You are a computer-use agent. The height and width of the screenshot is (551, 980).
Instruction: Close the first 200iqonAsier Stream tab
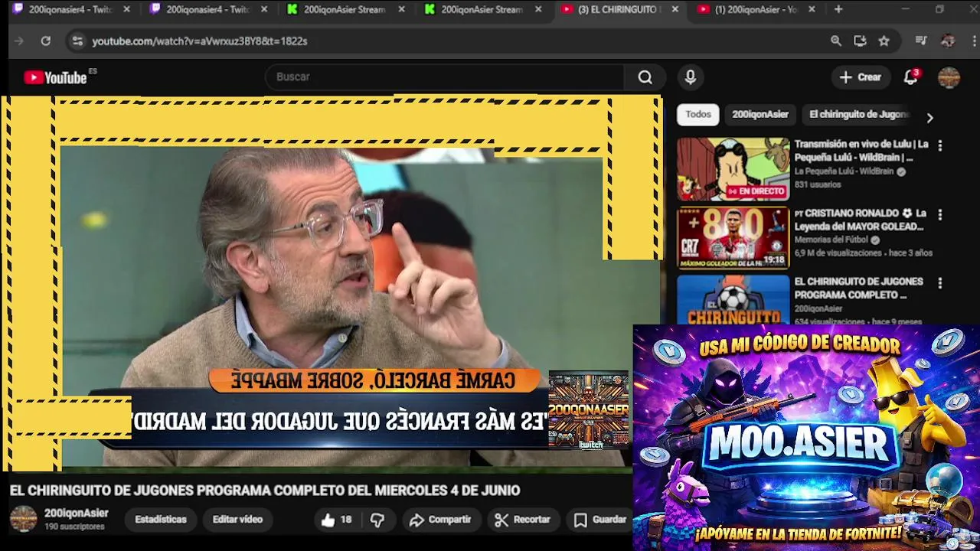[x=401, y=10]
